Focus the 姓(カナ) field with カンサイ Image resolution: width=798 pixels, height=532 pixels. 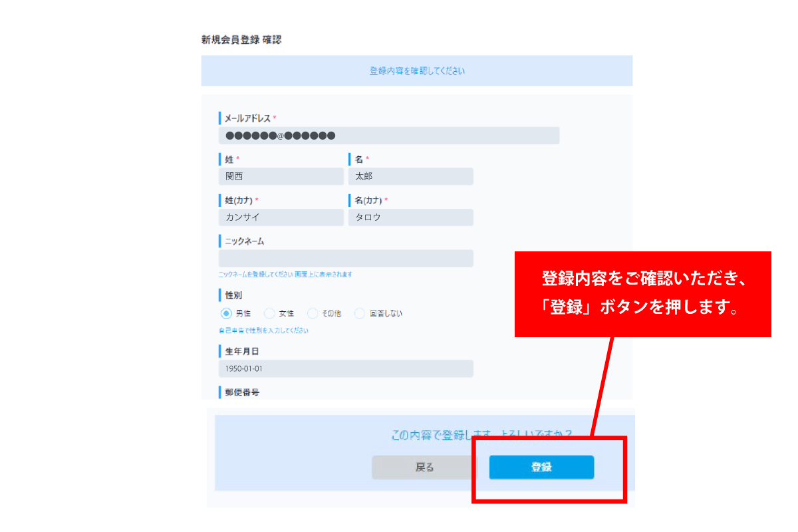(281, 217)
